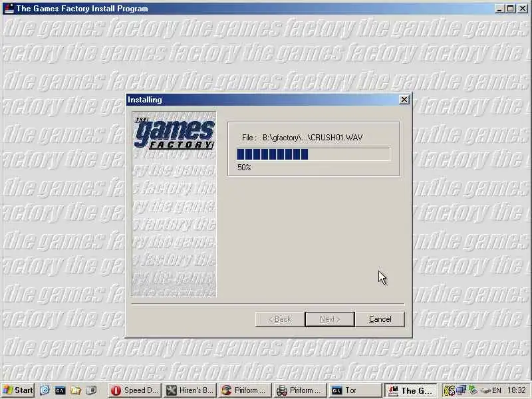Maximize The Games Factory Install Program window
Image resolution: width=532 pixels, height=399 pixels.
pos(510,9)
